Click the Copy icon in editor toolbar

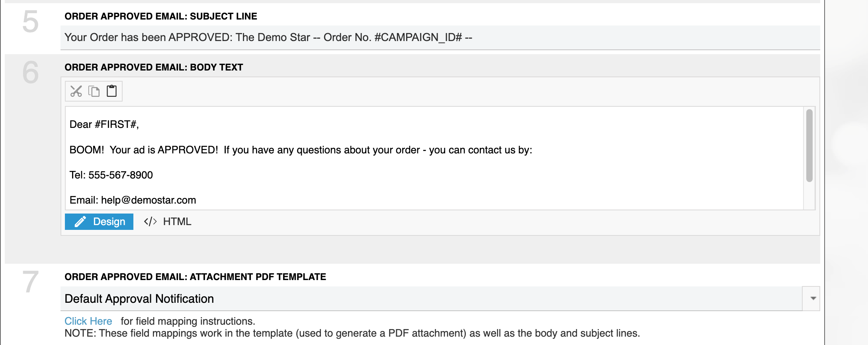[94, 91]
